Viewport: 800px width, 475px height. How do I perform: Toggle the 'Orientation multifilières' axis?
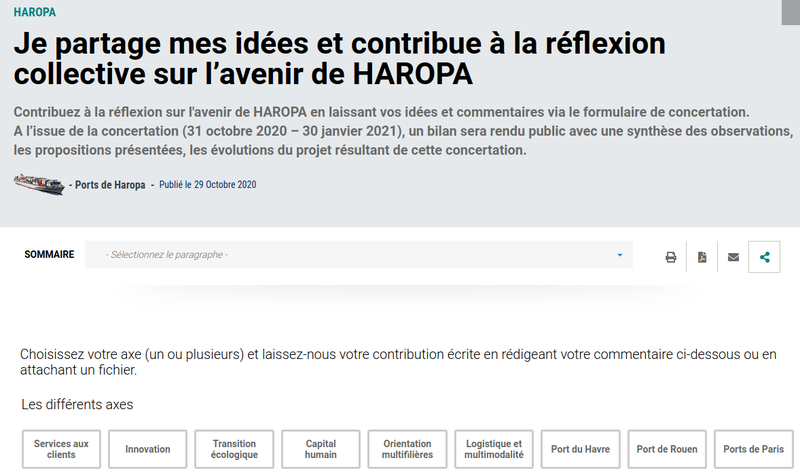[x=407, y=449]
